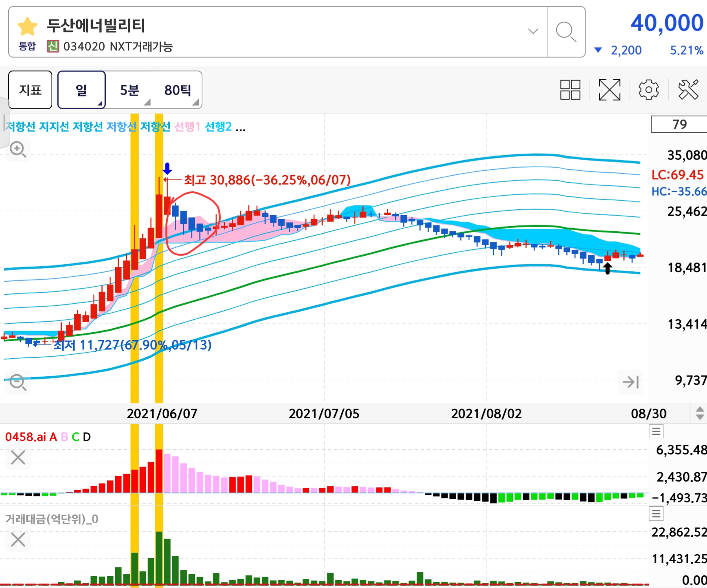Screen dimensions: 707x588
Task: Open chart settings gear
Action: pos(648,90)
